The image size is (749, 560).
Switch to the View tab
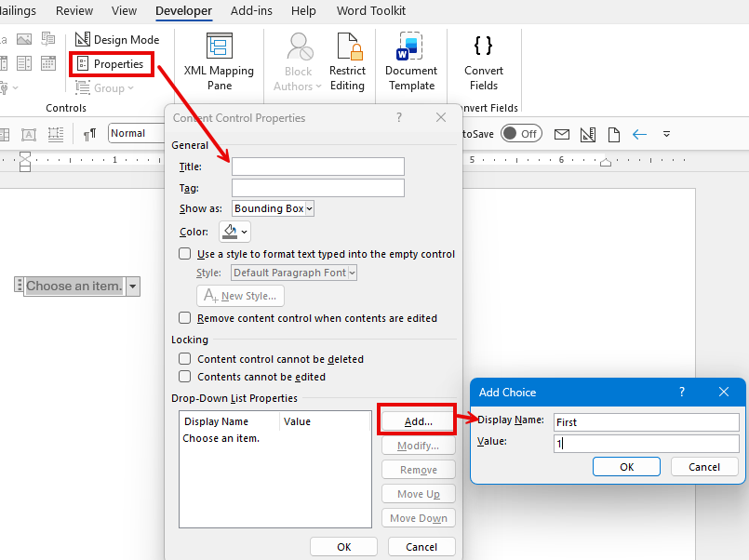click(124, 10)
